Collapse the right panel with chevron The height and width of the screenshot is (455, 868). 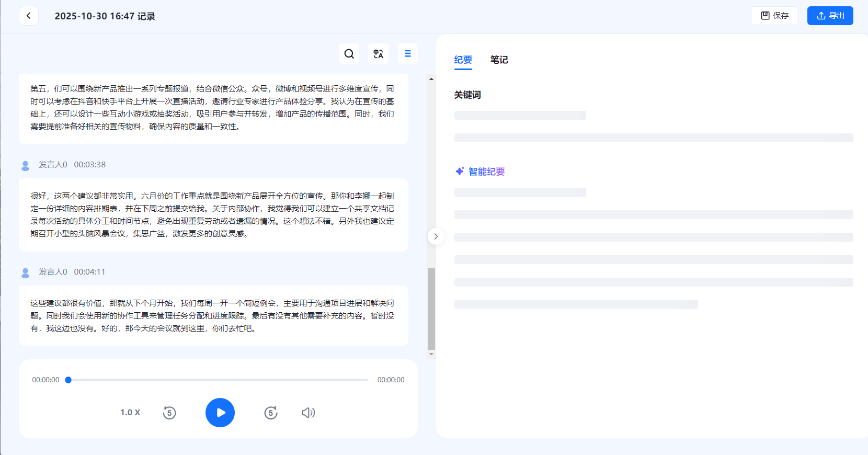click(x=436, y=236)
